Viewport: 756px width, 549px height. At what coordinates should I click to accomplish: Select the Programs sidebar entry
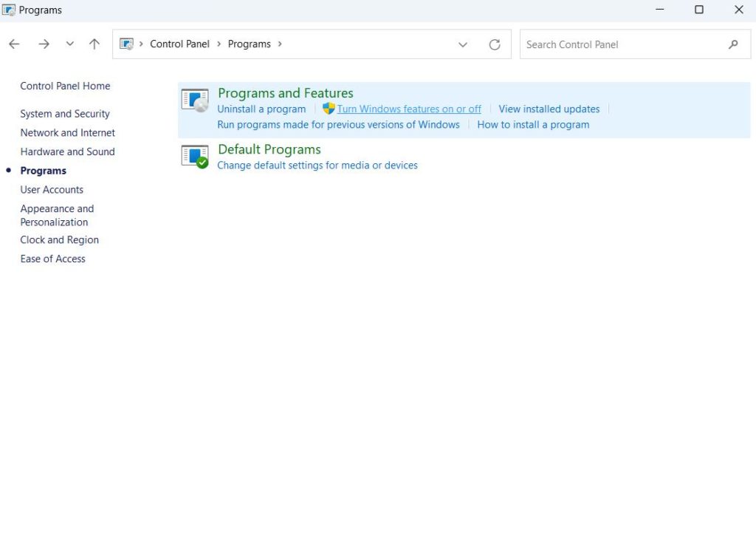(44, 171)
